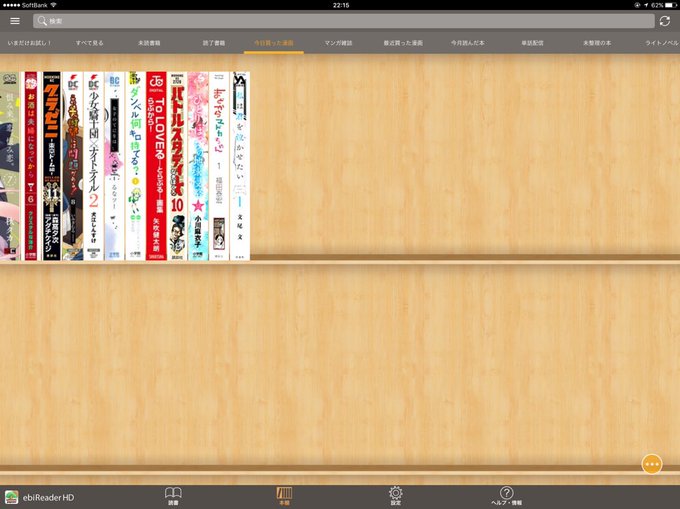Open Help and info (ヘルプ・情報) icon
The image size is (680, 509).
coord(507,496)
